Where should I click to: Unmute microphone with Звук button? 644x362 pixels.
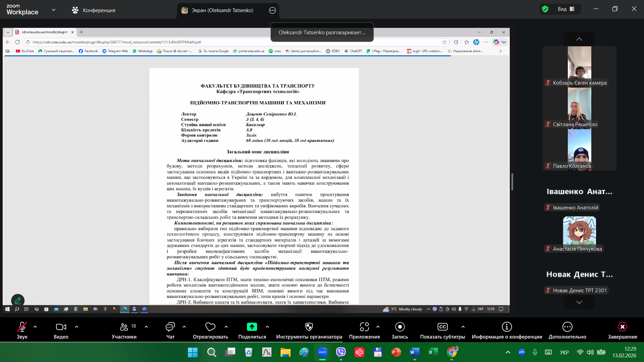pos(22,327)
